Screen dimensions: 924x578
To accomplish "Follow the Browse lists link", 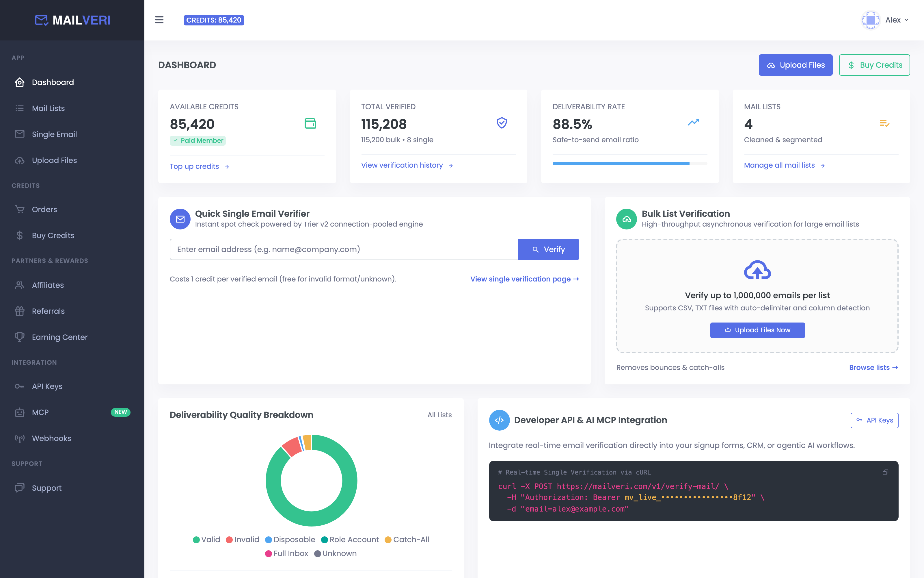I will point(873,367).
